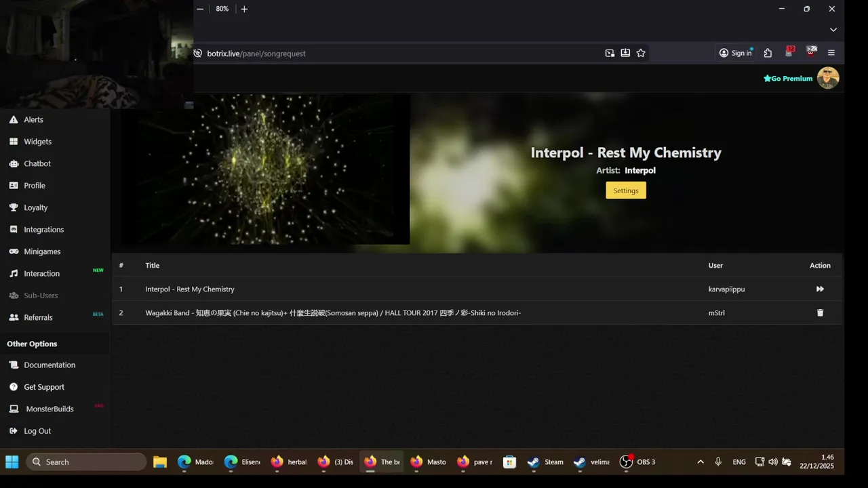Open the Windows Start menu

(x=12, y=462)
